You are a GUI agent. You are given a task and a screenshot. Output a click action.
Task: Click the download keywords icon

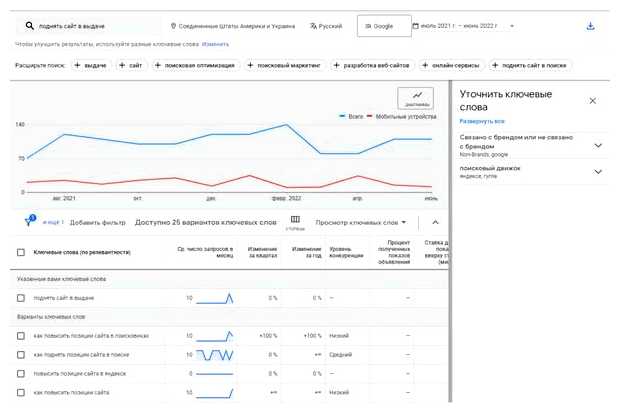[590, 26]
